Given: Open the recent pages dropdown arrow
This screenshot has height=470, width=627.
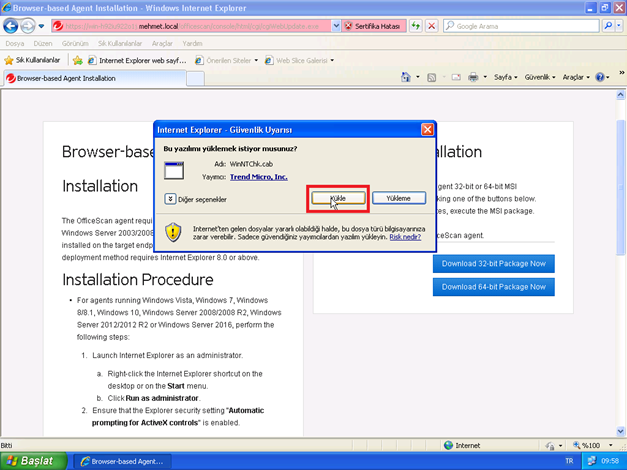Looking at the screenshot, I should 41,26.
